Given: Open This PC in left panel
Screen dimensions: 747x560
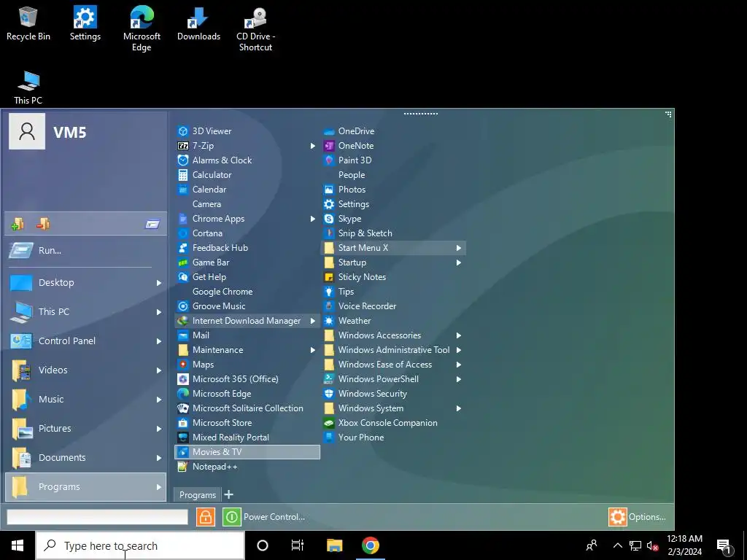Looking at the screenshot, I should [x=86, y=312].
